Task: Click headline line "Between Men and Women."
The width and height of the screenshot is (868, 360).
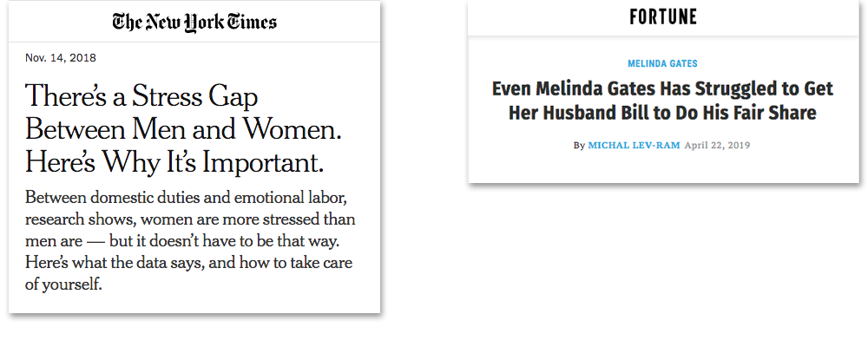Action: click(x=184, y=129)
